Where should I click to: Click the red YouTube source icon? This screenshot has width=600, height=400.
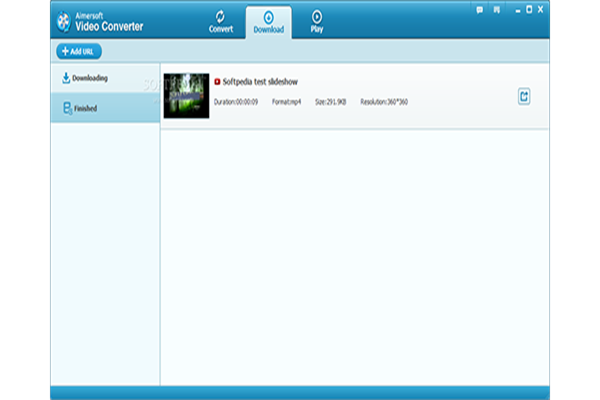point(218,81)
